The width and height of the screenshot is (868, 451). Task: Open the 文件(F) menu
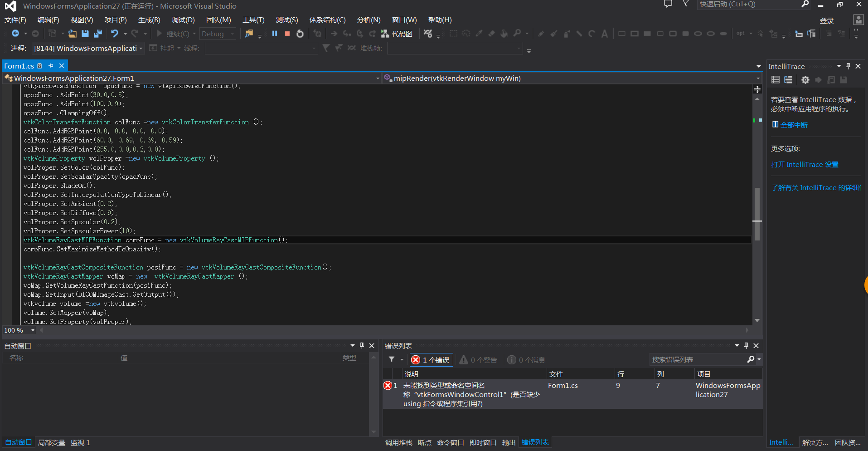pos(15,20)
